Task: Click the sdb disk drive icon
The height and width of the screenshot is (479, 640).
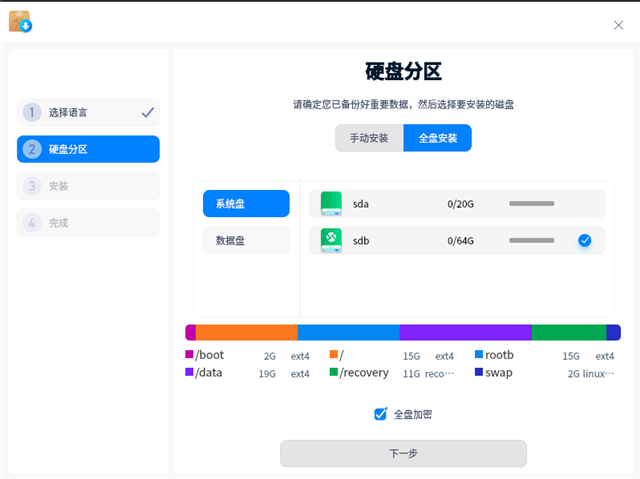Action: (x=331, y=240)
